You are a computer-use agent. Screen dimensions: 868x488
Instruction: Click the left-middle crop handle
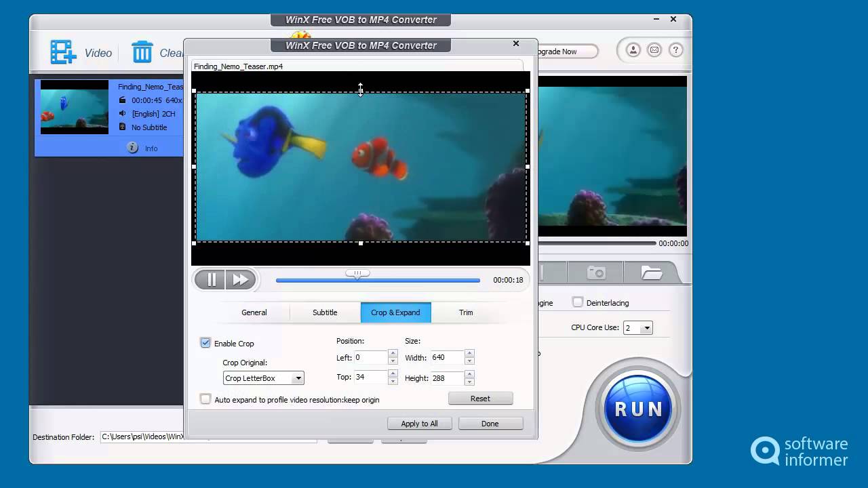(x=194, y=167)
